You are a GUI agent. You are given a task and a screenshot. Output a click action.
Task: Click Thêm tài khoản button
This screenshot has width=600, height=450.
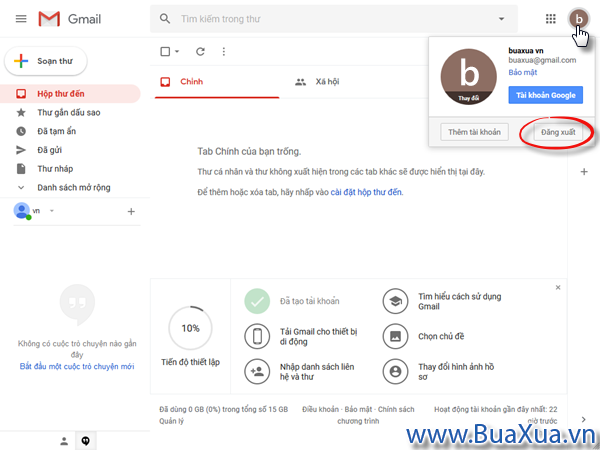(474, 132)
